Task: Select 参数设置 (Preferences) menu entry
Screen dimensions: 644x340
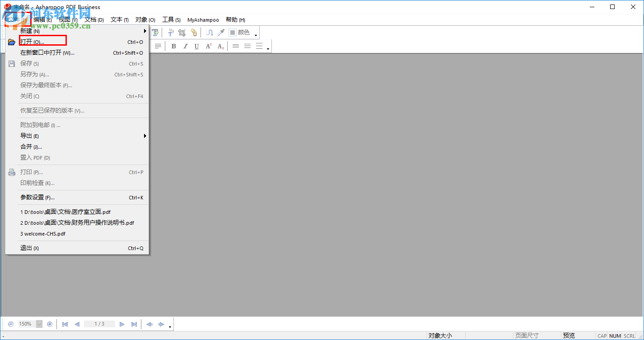Action: pos(37,198)
